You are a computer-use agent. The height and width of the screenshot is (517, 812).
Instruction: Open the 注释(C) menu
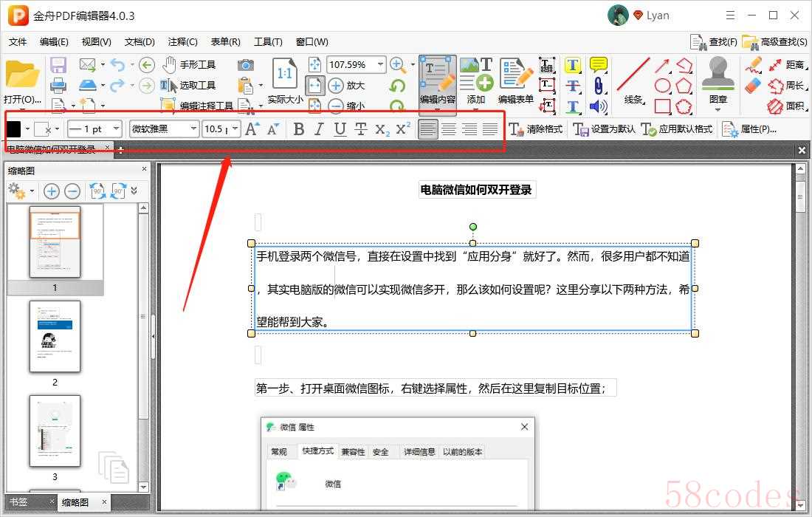pos(182,42)
